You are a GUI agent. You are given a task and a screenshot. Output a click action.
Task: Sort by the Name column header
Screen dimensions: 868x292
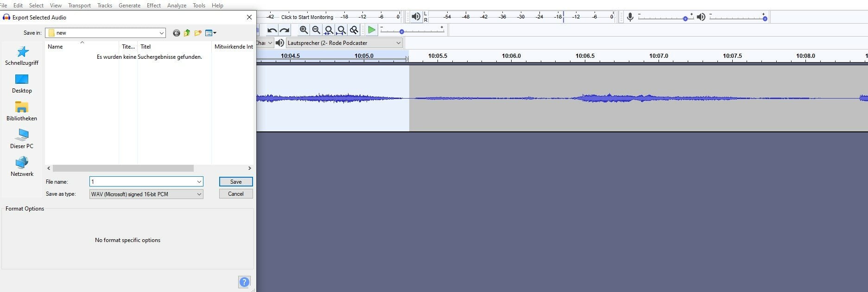82,47
